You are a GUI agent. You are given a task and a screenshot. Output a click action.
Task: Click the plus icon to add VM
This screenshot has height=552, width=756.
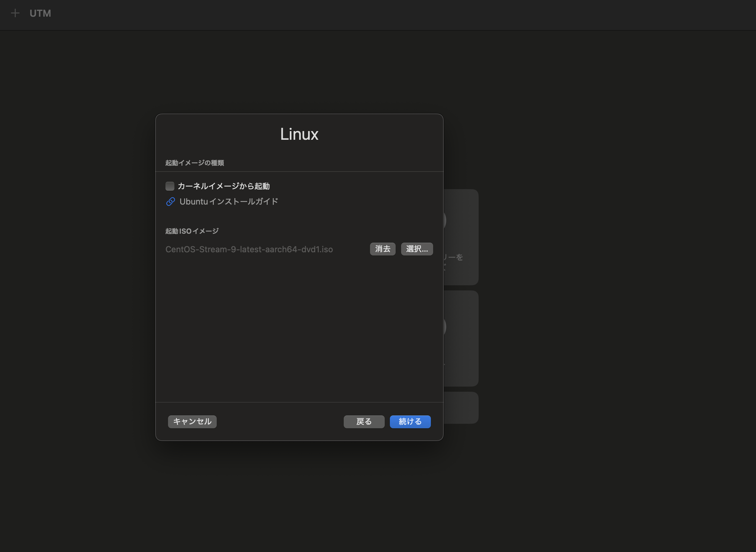click(x=15, y=13)
